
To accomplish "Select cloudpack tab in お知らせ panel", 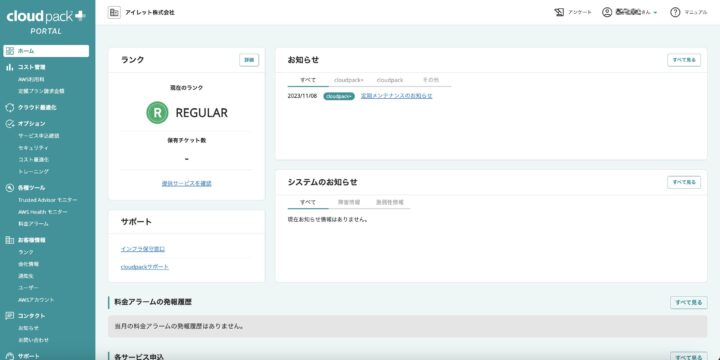I will click(x=390, y=80).
